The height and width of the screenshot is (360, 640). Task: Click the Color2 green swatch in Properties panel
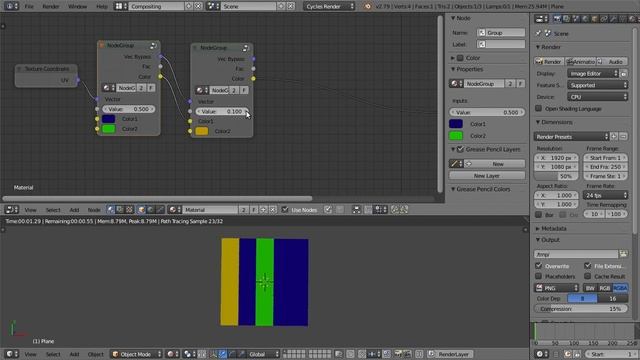456,136
